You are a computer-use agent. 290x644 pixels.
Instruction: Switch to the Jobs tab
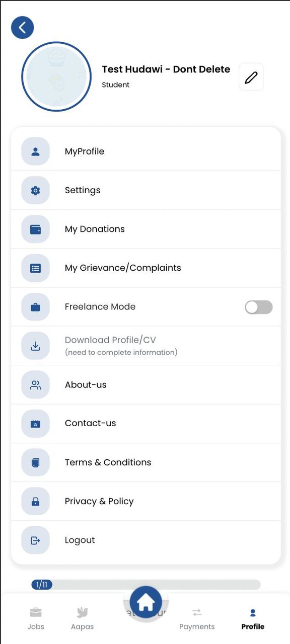coord(36,618)
